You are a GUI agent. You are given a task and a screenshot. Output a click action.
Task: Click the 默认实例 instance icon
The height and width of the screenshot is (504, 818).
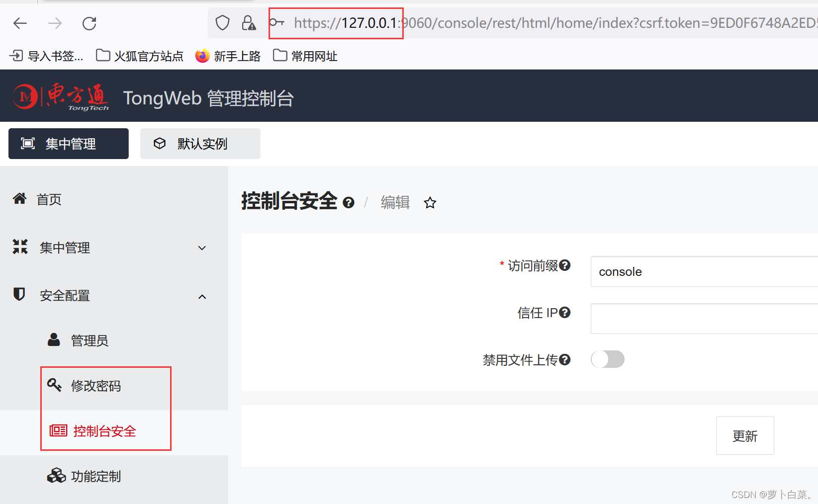[160, 143]
